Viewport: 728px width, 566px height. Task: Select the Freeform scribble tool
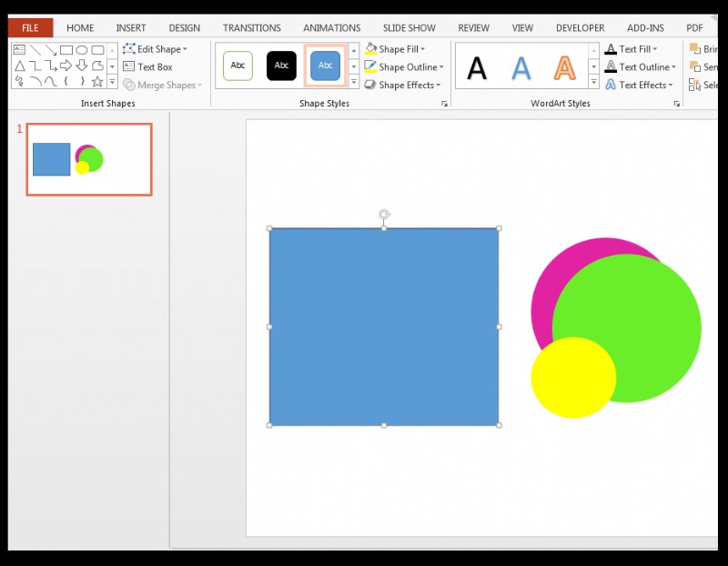tap(19, 81)
